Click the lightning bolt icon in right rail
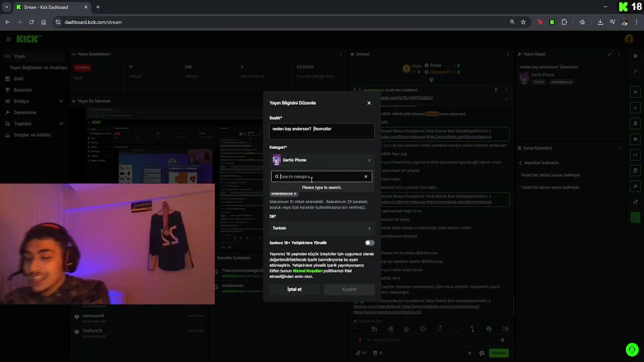Image resolution: width=644 pixels, height=362 pixels. click(x=635, y=108)
